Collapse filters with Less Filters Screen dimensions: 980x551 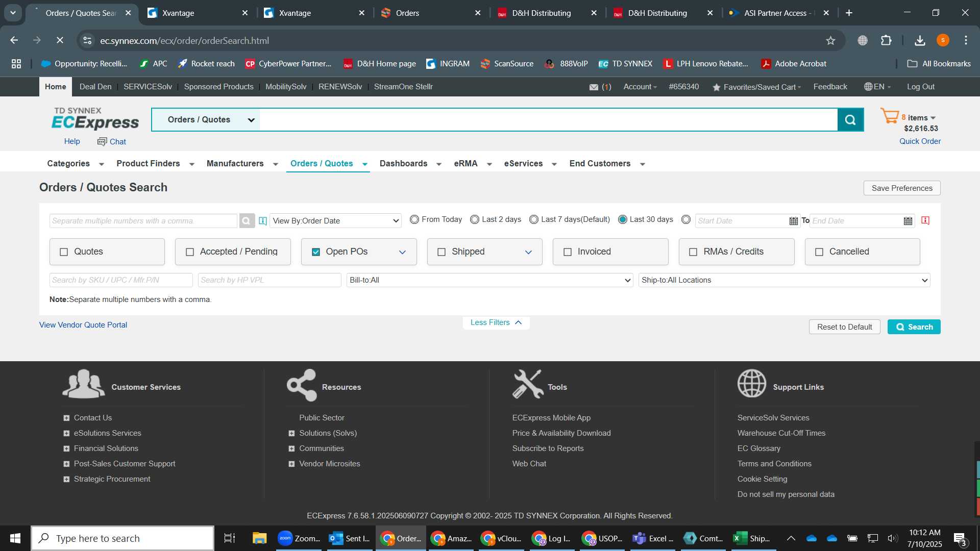pyautogui.click(x=496, y=322)
